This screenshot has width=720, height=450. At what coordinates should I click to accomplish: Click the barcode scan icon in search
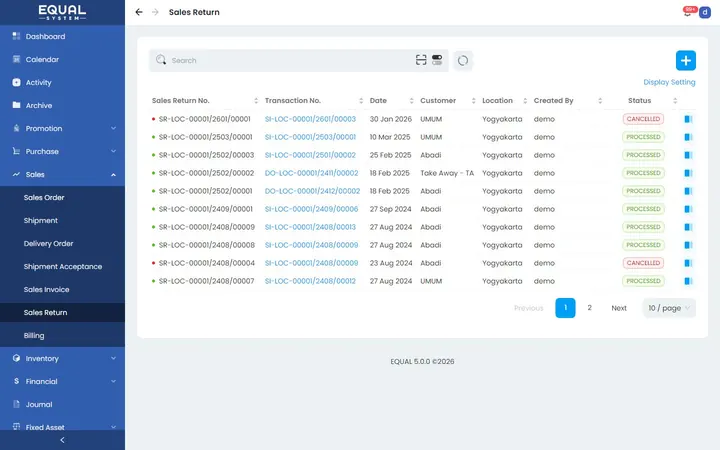coord(421,60)
